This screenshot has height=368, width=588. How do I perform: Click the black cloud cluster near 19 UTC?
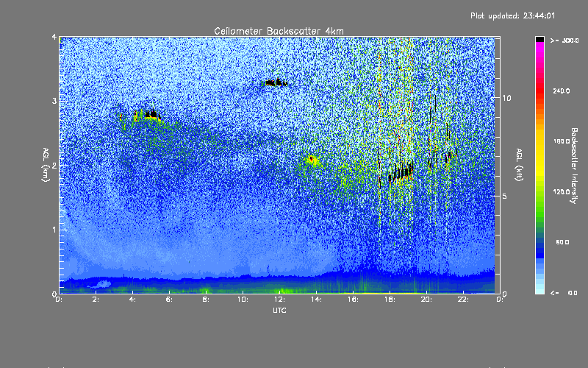pyautogui.click(x=401, y=173)
